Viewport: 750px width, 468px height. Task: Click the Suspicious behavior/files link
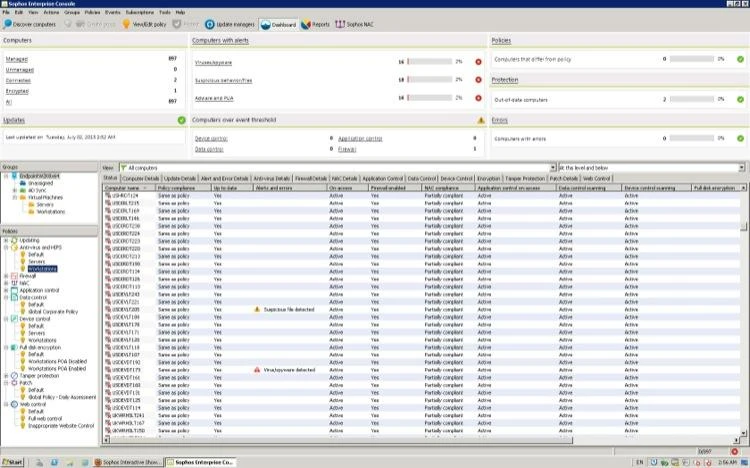223,80
